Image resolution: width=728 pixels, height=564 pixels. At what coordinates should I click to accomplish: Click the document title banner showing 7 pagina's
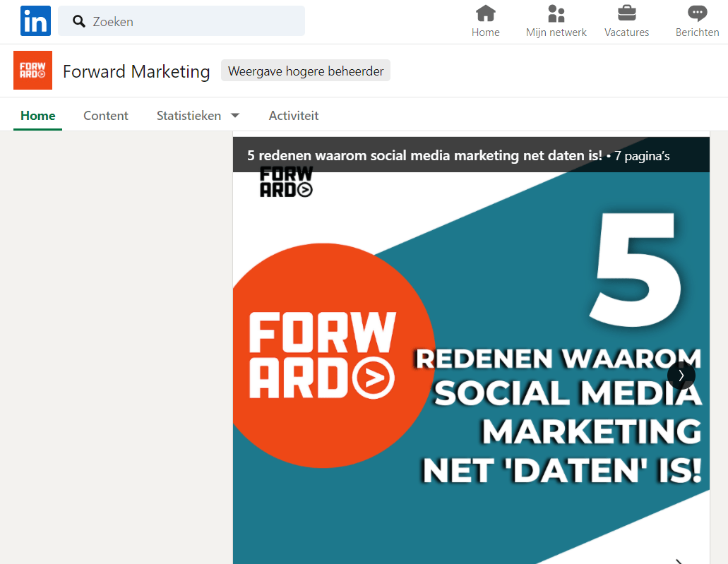pos(471,155)
